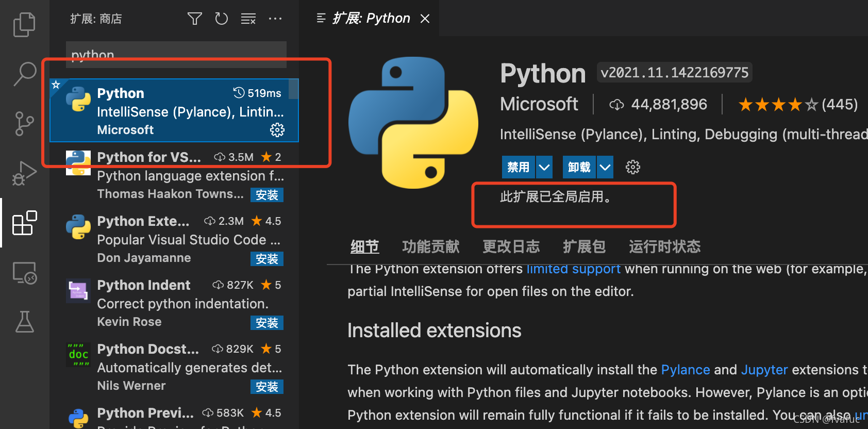868x429 pixels.
Task: Refresh the extensions list
Action: [221, 19]
